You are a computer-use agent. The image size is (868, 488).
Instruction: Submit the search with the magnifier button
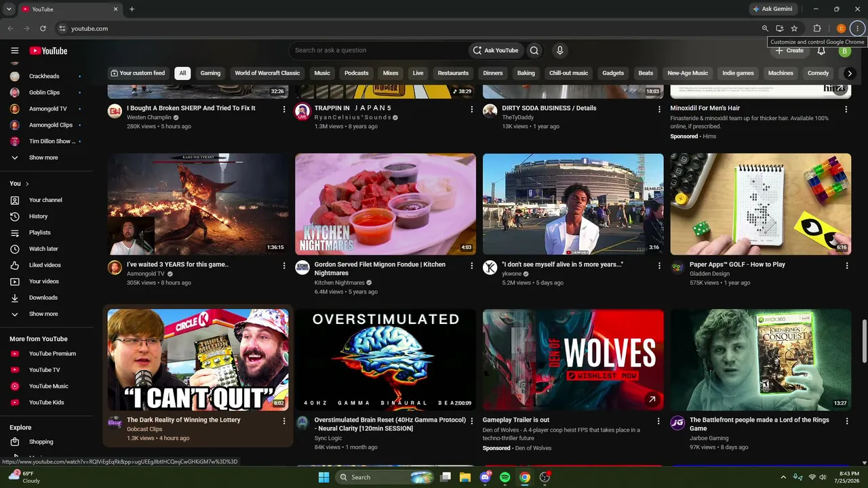(534, 50)
